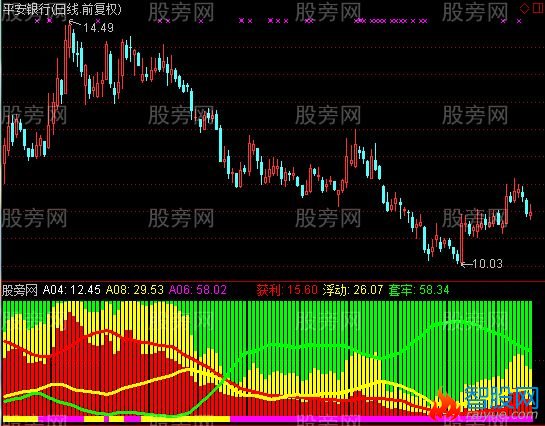
Task: Click the red split-square icon at top-right
Action: coord(538,8)
